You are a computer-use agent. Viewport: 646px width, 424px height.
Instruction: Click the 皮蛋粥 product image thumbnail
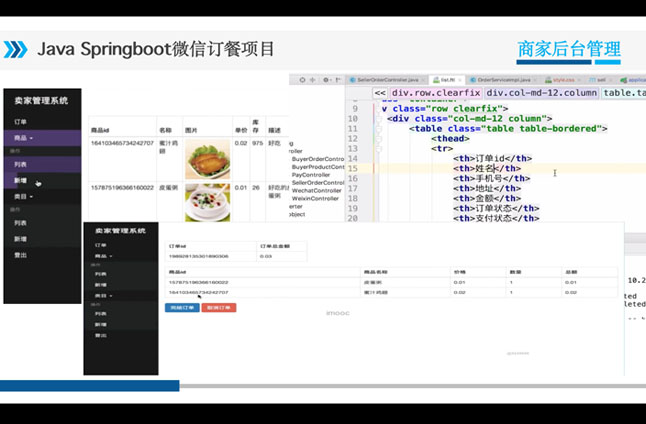[207, 202]
